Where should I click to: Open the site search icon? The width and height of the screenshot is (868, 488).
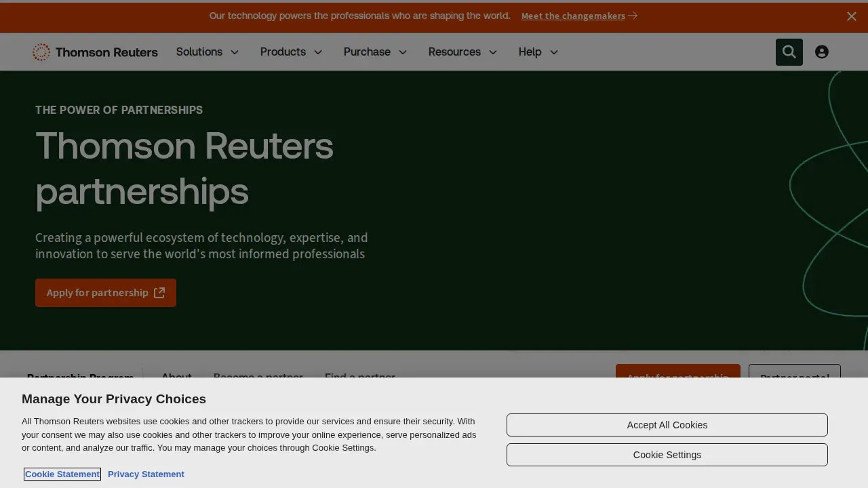[x=789, y=52]
